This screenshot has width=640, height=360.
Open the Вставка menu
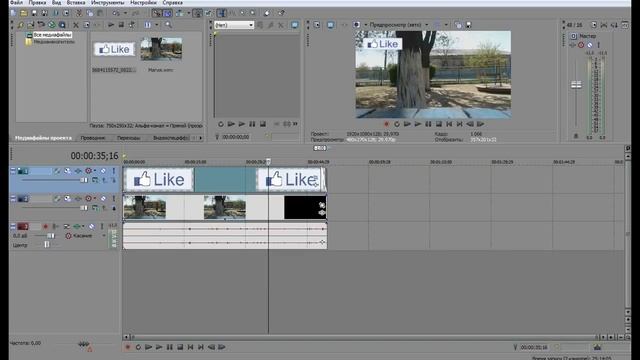click(76, 2)
